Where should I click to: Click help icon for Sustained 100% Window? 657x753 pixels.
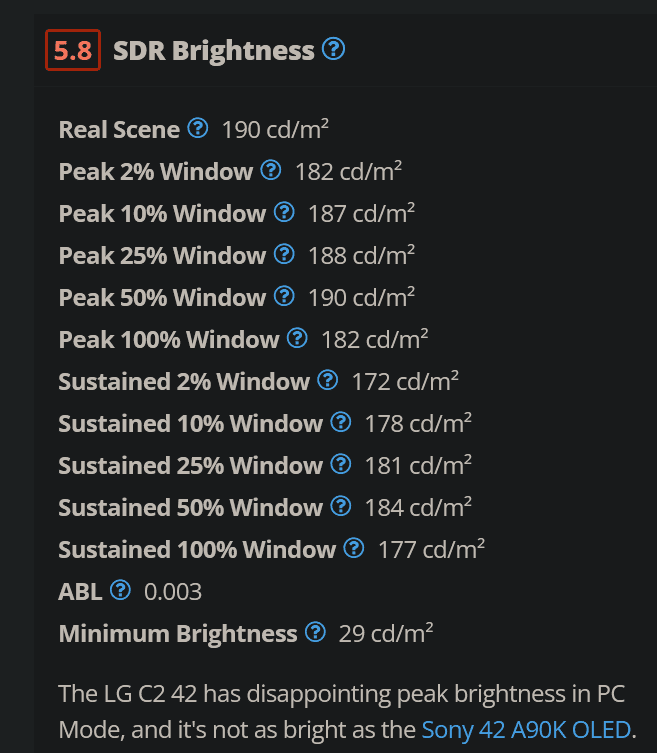click(x=354, y=548)
